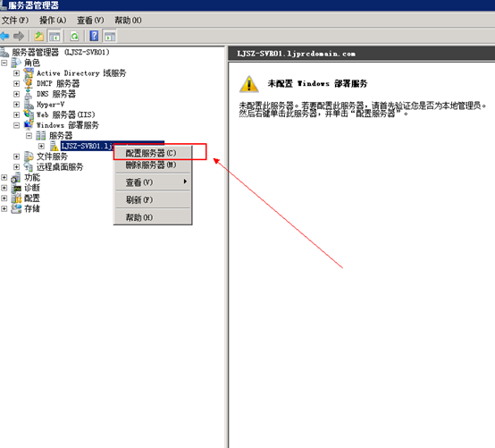Expand the DHCP 服务器 node
This screenshot has width=495, height=448.
click(x=16, y=84)
